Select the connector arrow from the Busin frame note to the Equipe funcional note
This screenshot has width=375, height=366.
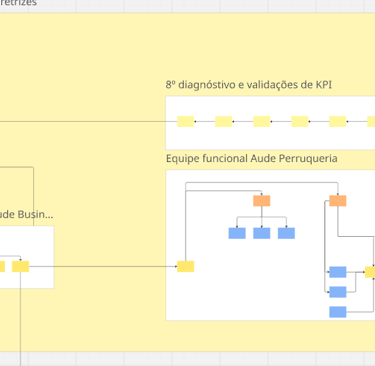tap(103, 266)
